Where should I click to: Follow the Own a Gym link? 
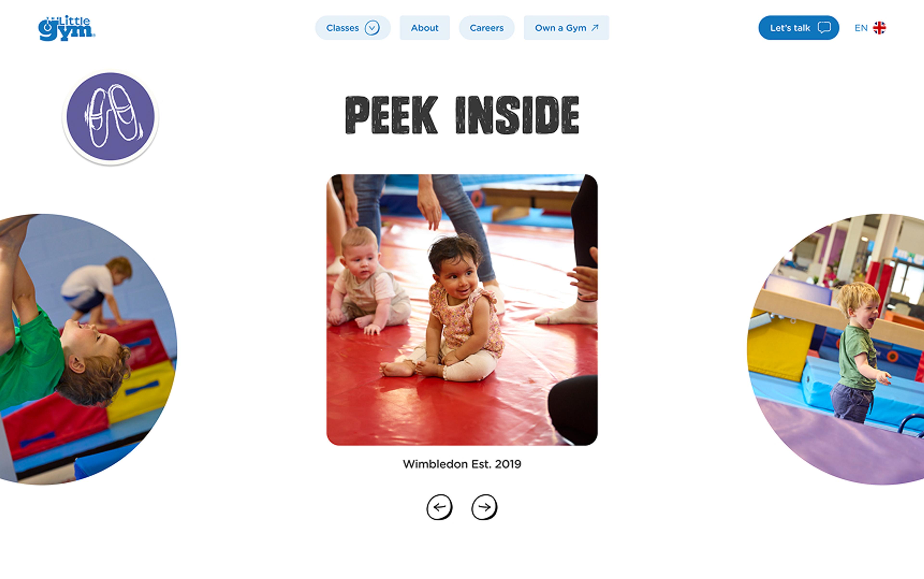(566, 27)
